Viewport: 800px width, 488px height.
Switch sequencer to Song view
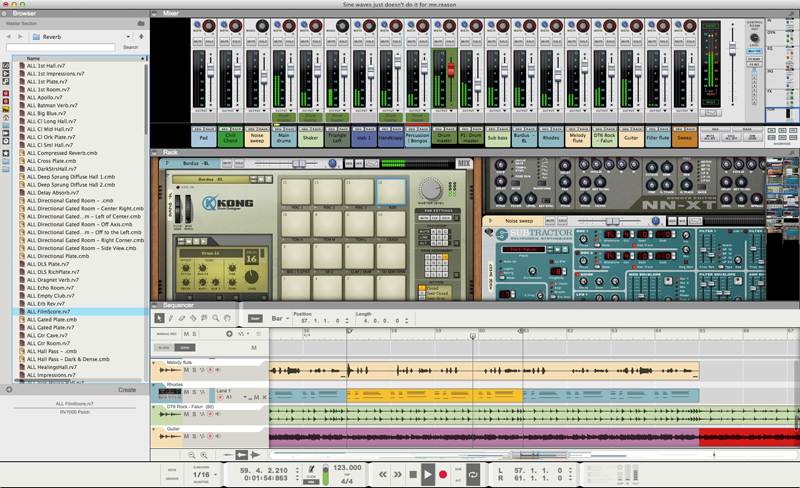[x=183, y=346]
